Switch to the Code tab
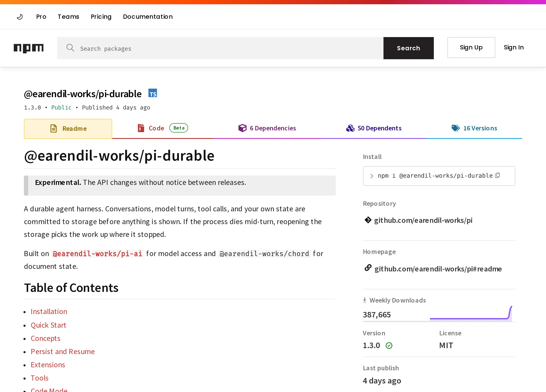Viewport: 546px width, 392px height. point(163,128)
